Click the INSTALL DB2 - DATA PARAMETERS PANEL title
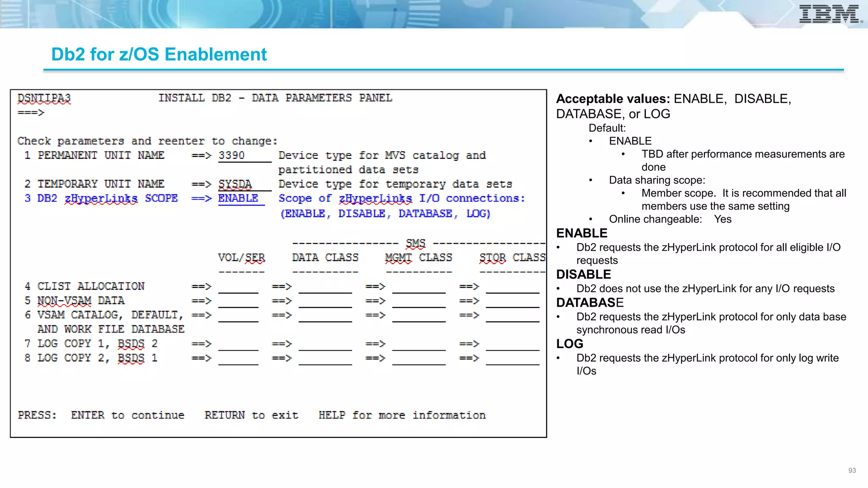This screenshot has height=488, width=868. click(x=275, y=98)
